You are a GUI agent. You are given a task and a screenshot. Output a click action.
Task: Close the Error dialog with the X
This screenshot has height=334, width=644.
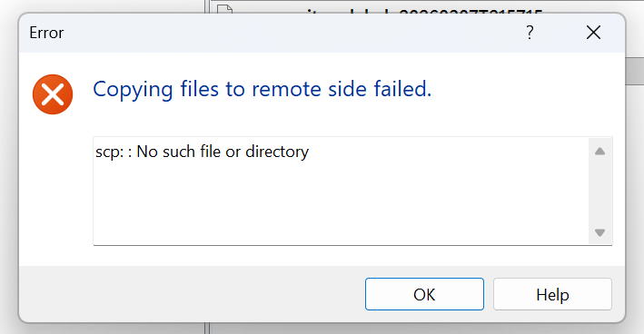pos(593,33)
